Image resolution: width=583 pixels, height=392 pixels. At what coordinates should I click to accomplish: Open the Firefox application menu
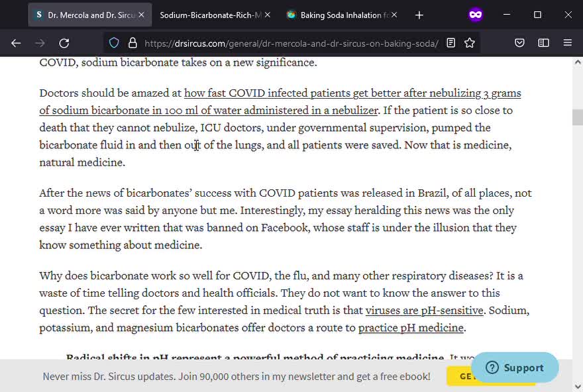[567, 43]
